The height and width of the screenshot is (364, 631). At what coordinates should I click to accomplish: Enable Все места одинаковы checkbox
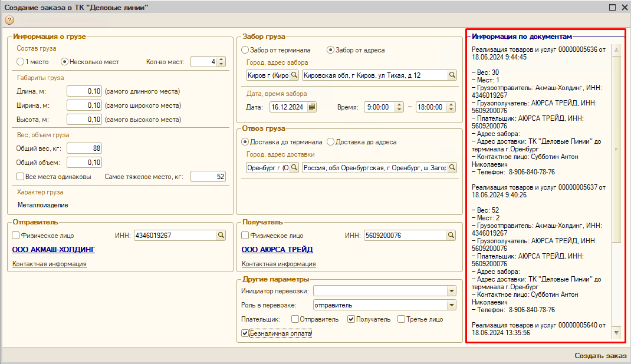tap(20, 176)
